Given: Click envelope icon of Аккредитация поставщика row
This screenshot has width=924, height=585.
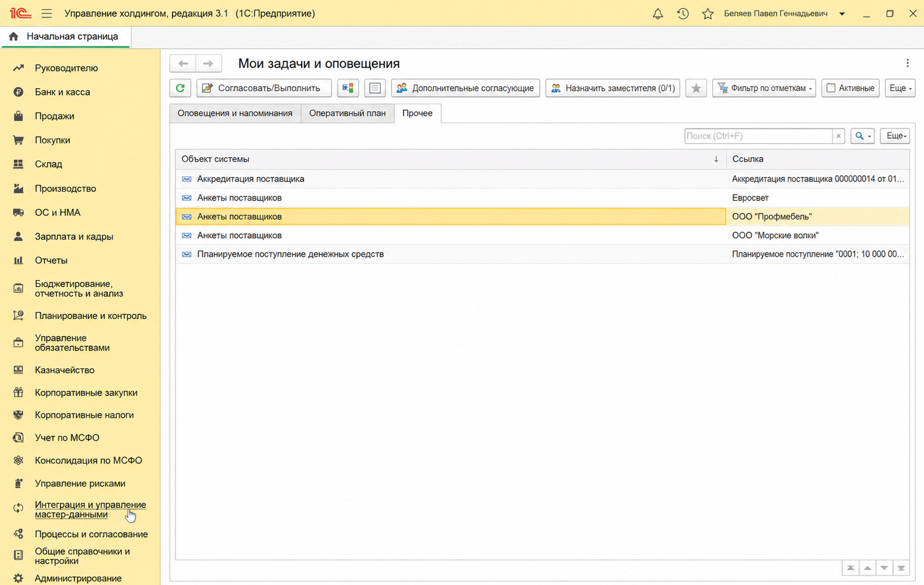Looking at the screenshot, I should click(187, 179).
